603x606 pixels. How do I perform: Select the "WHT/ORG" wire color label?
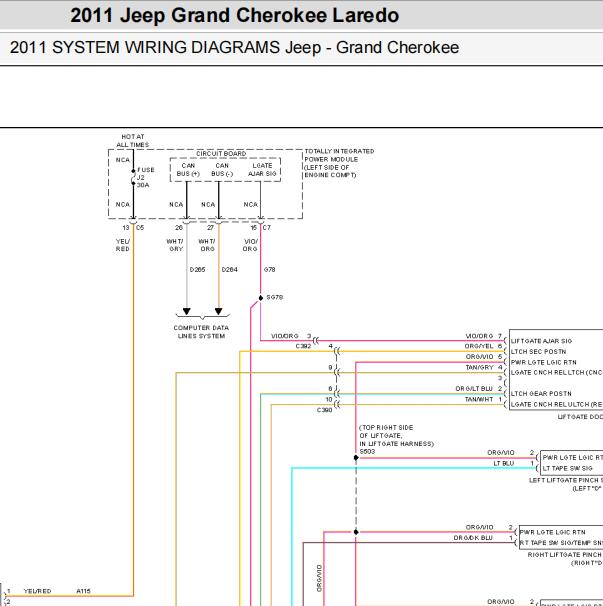[207, 245]
